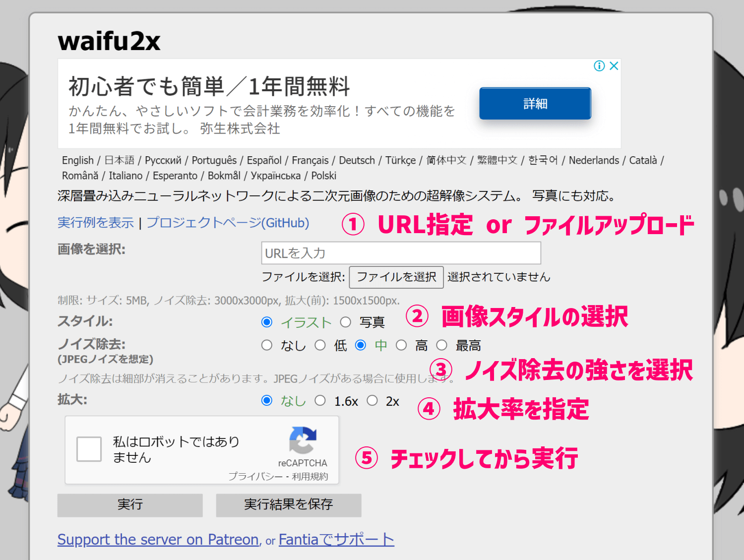Screen dimensions: 744x560
Task: Select 1.6x upscaling option
Action: (320, 401)
